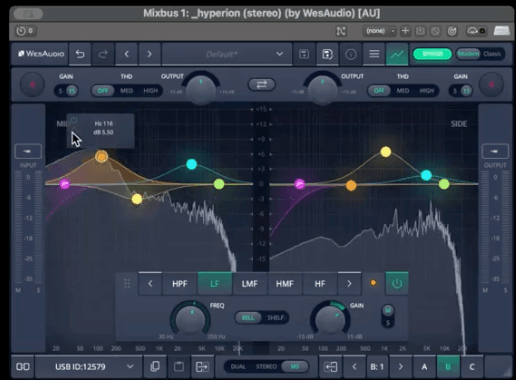
Task: Select the magenta HPF node on Mid graph
Action: (x=65, y=184)
